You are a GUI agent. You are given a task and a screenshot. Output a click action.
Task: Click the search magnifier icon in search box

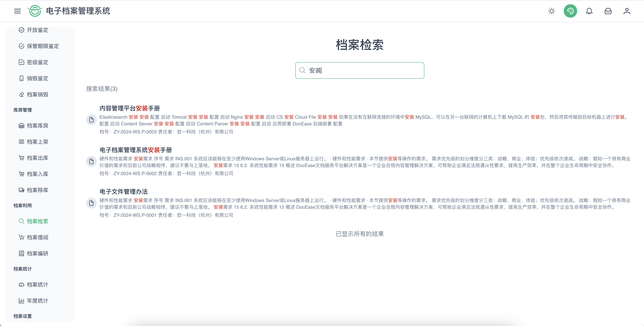tap(302, 70)
